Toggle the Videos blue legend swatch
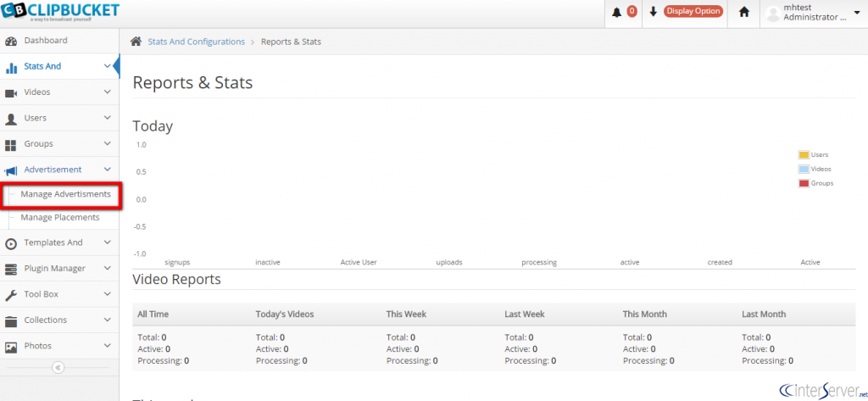Viewport: 868px width, 401px height. tap(804, 169)
